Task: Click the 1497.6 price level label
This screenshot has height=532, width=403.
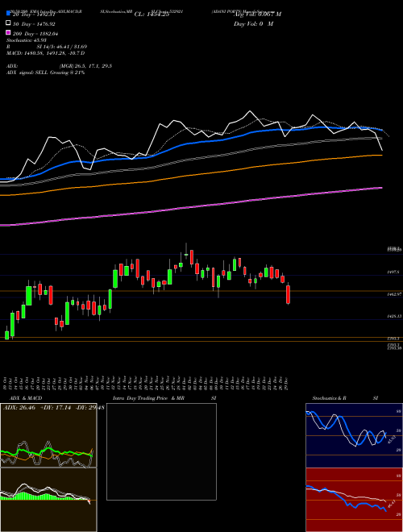Action: click(393, 272)
